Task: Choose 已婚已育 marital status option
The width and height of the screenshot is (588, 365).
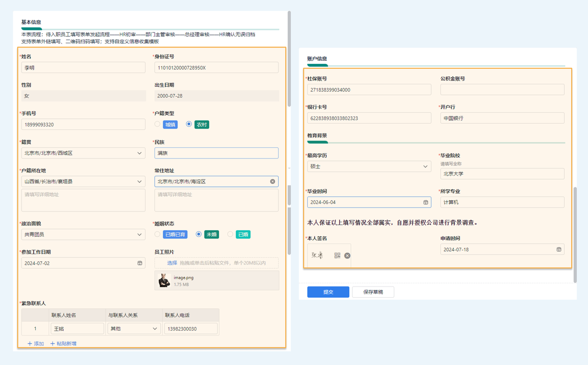Action: point(157,235)
